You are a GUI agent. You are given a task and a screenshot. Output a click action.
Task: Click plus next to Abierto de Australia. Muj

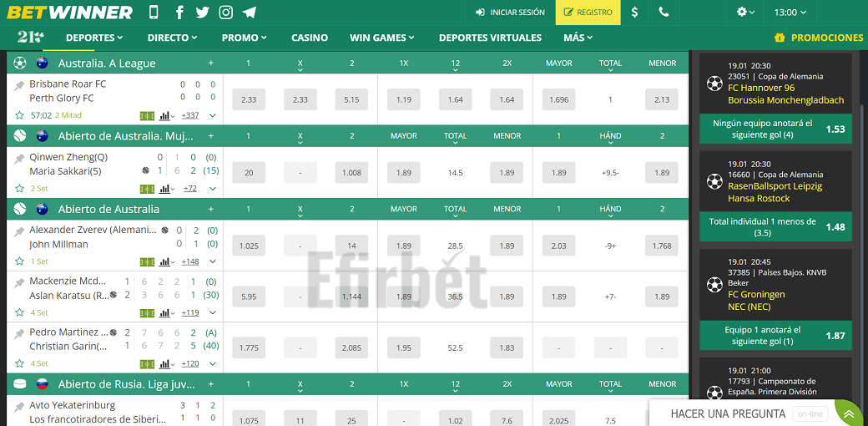211,135
